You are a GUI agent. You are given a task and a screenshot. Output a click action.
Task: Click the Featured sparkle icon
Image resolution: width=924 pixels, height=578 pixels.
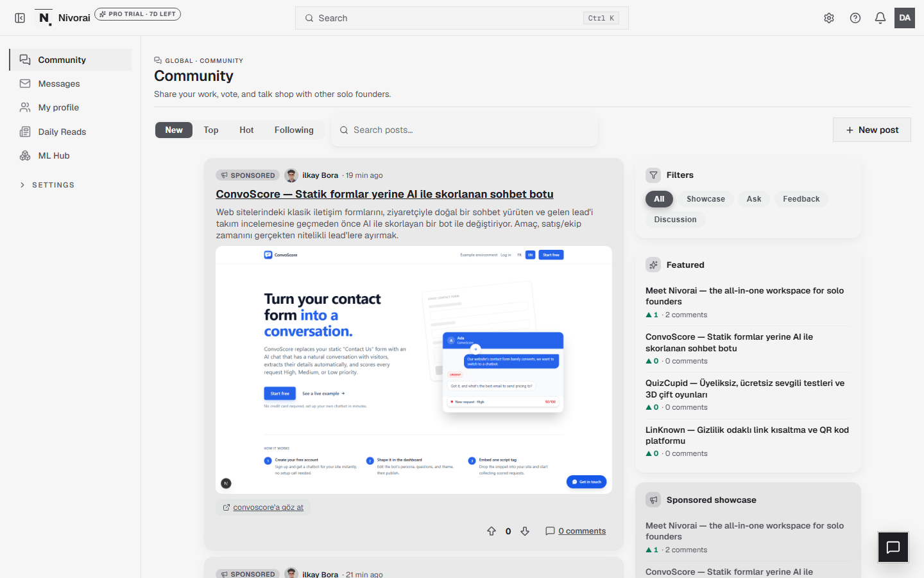click(653, 265)
